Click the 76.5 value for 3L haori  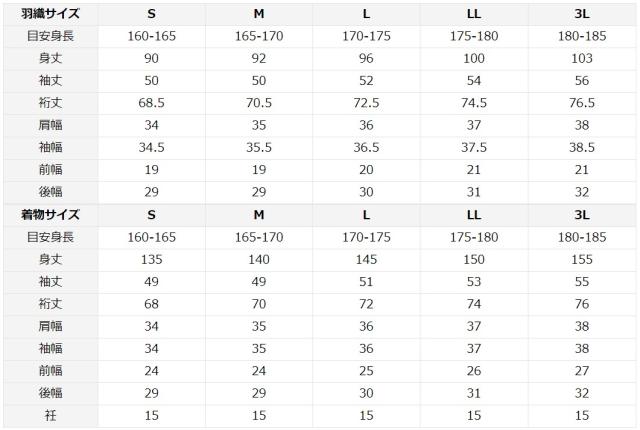(x=581, y=103)
